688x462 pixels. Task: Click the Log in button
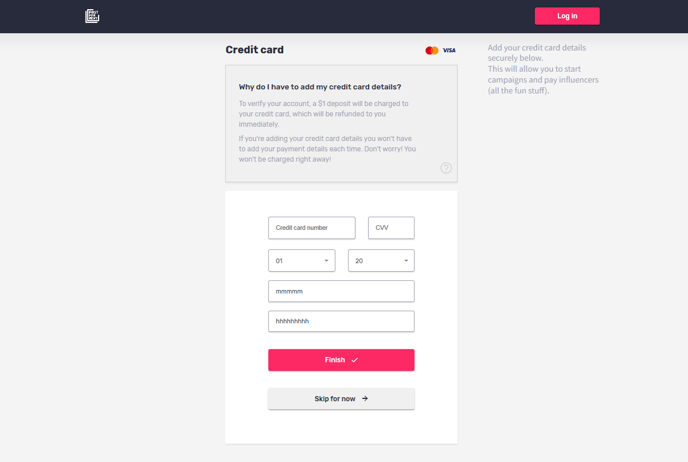pyautogui.click(x=567, y=16)
